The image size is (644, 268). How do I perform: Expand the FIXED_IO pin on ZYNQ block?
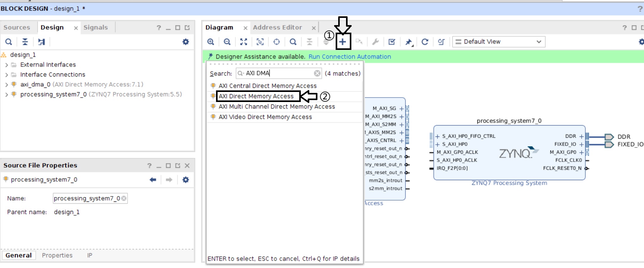click(x=582, y=144)
